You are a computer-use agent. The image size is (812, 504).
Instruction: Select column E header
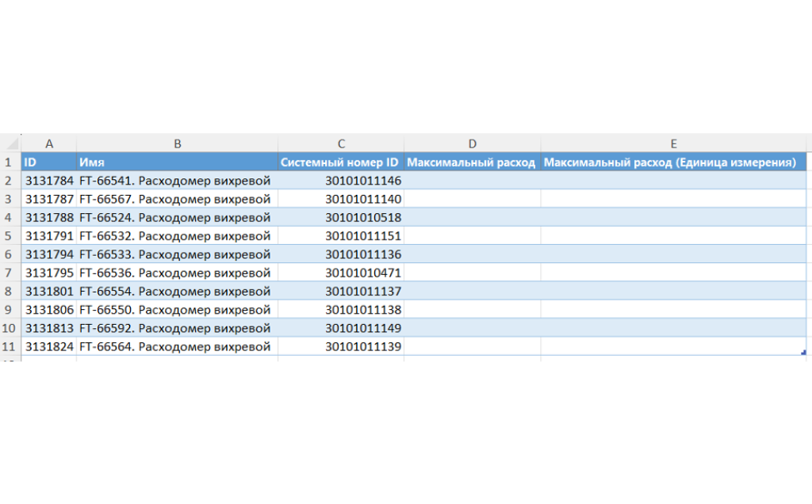(673, 143)
